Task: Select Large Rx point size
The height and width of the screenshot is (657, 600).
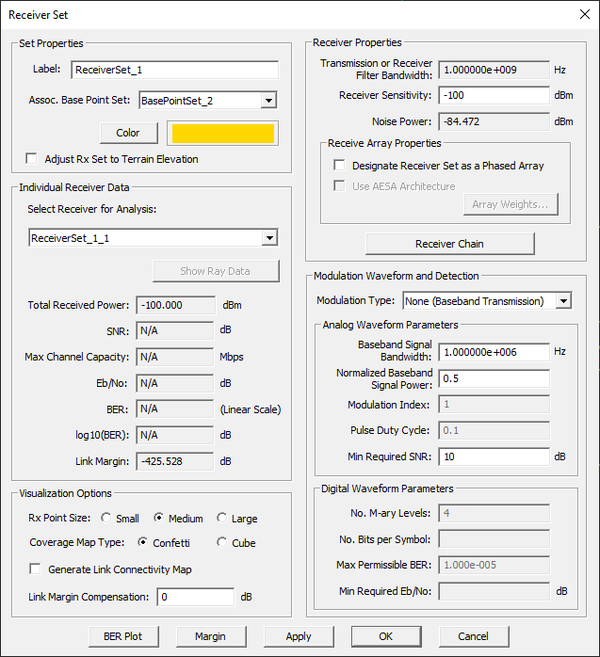Action: point(222,518)
